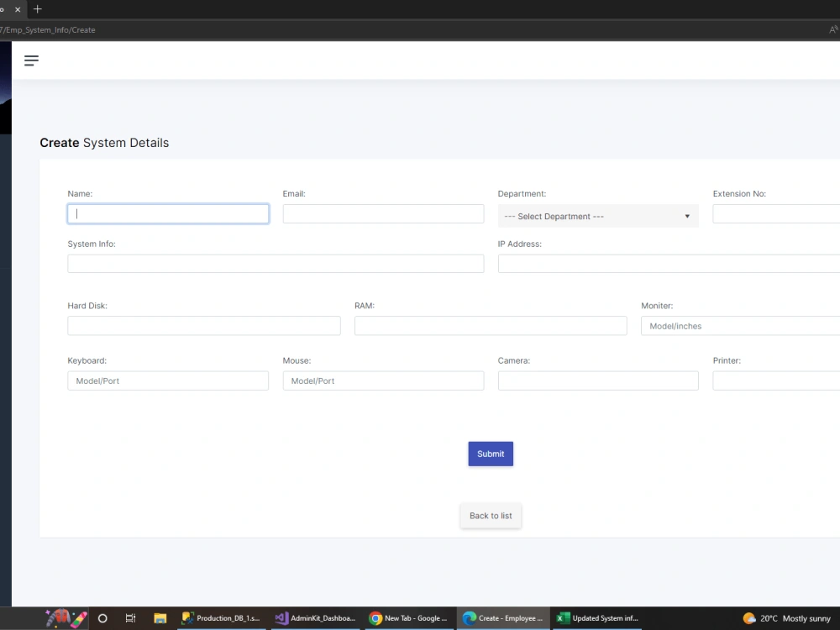This screenshot has width=840, height=630.
Task: Open a new browser tab
Action: click(x=38, y=10)
